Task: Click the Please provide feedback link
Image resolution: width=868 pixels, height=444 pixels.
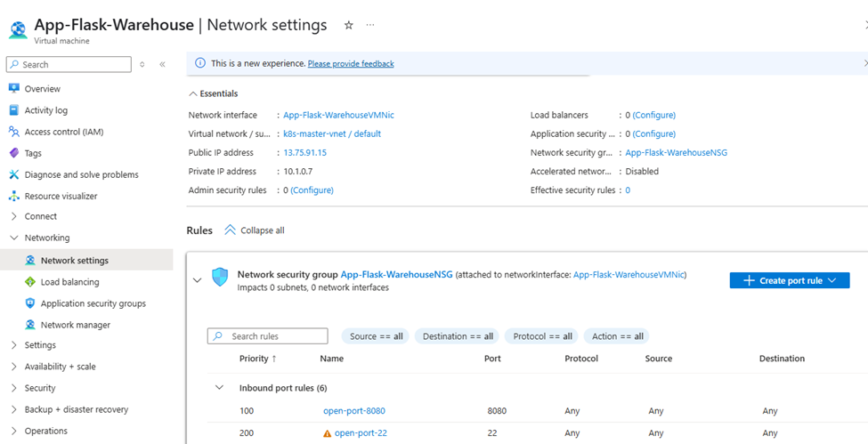Action: tap(351, 64)
